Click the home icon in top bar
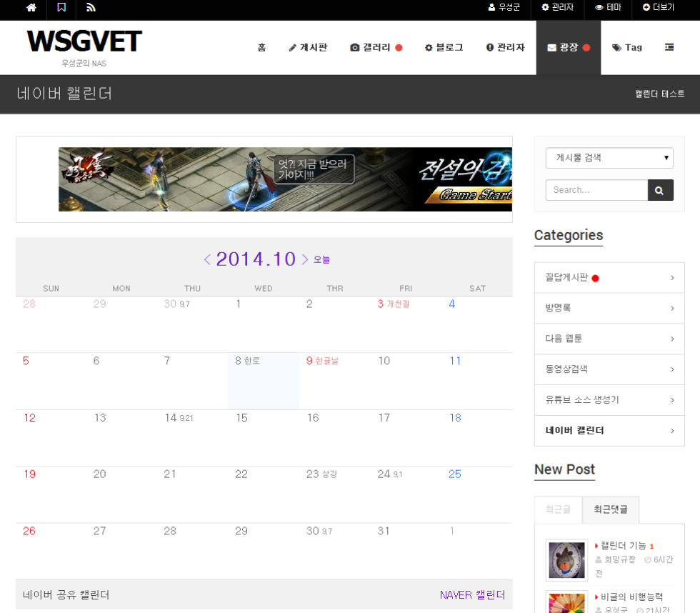This screenshot has height=613, width=700. [x=31, y=8]
